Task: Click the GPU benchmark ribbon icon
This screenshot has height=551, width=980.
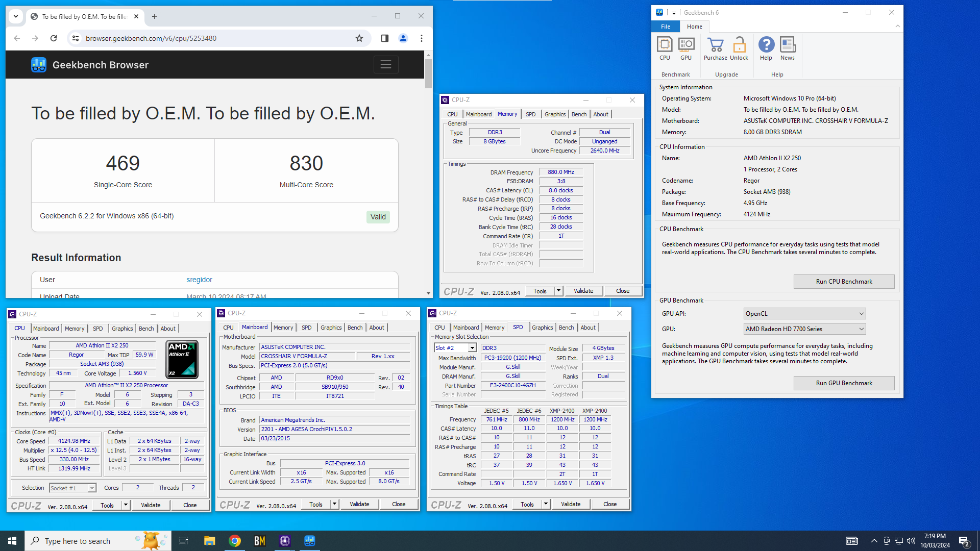Action: click(686, 48)
